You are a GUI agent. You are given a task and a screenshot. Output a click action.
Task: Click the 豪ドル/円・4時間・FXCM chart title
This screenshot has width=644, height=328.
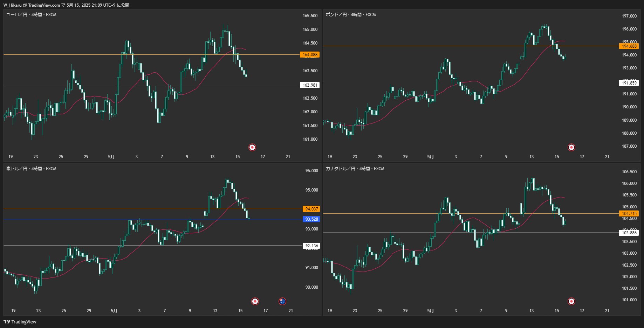tap(31, 169)
